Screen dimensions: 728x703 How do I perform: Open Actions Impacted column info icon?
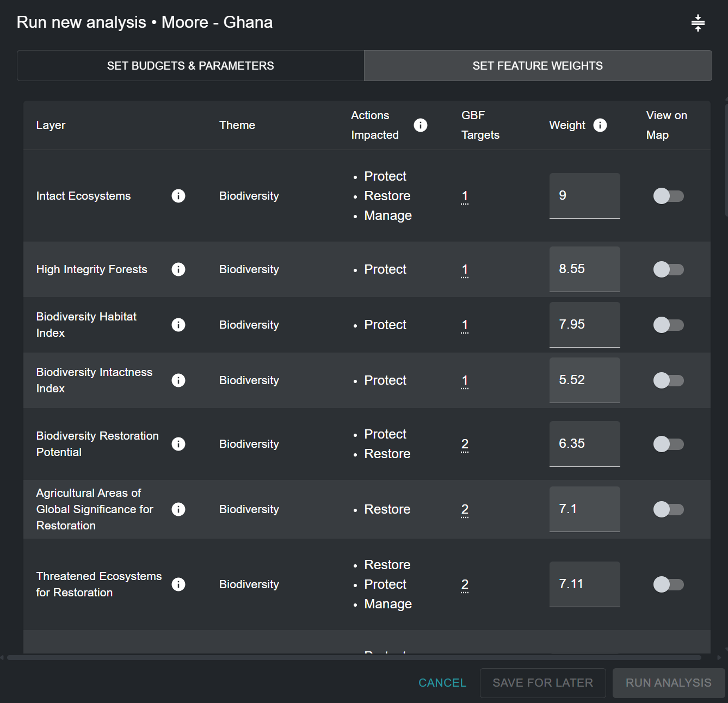click(420, 125)
